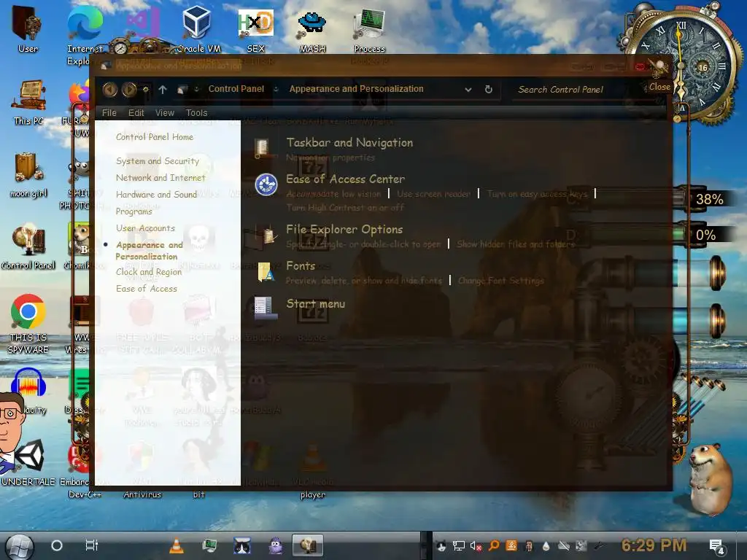Viewport: 747px width, 560px height.
Task: Open the cat icon taskbar app
Action: (x=242, y=545)
